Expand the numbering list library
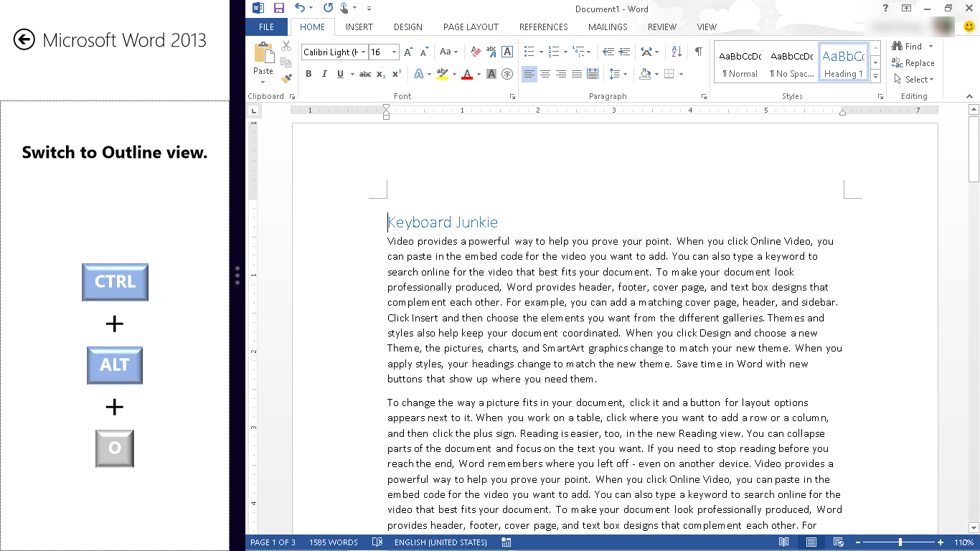980x551 pixels. click(565, 52)
